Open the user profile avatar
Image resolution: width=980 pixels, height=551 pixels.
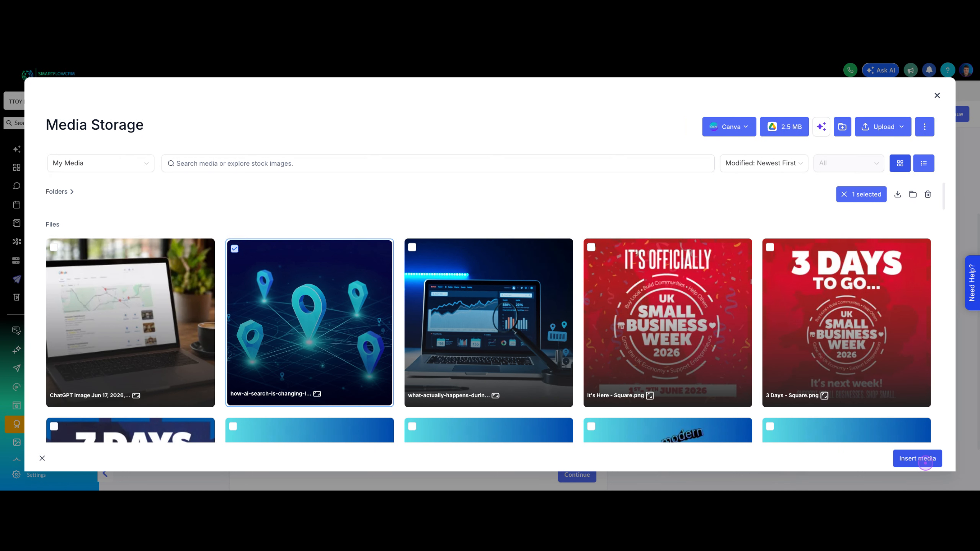click(966, 70)
